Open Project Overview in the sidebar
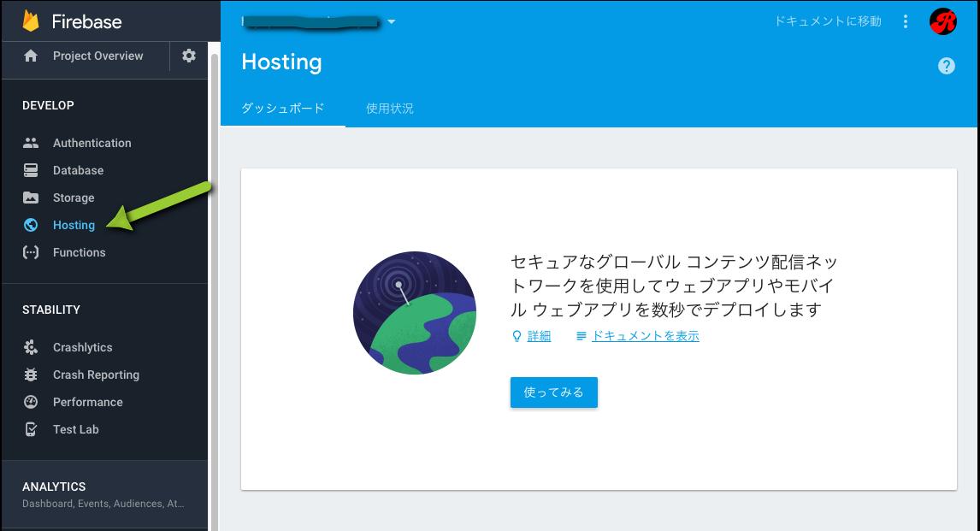 pyautogui.click(x=98, y=56)
